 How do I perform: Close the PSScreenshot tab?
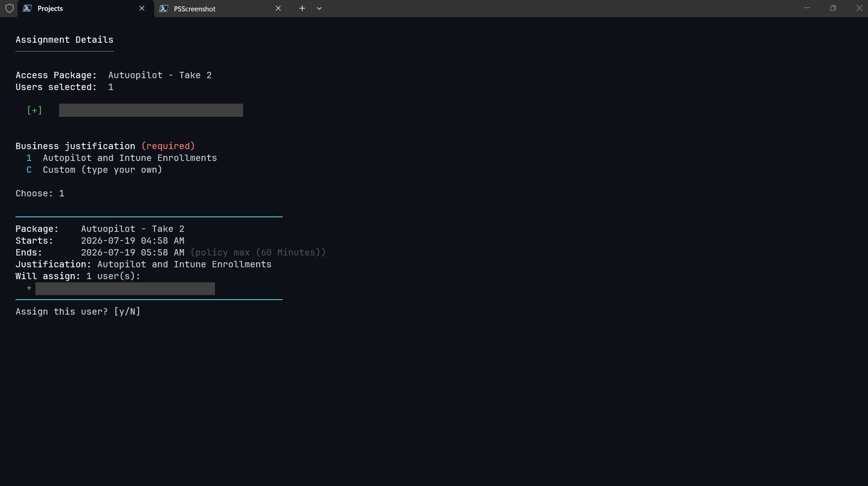278,9
